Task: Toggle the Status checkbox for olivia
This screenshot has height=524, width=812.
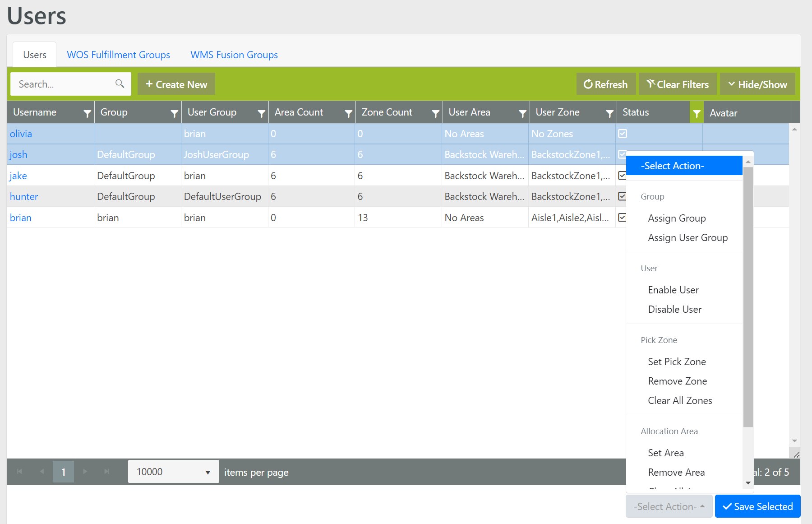Action: tap(623, 134)
